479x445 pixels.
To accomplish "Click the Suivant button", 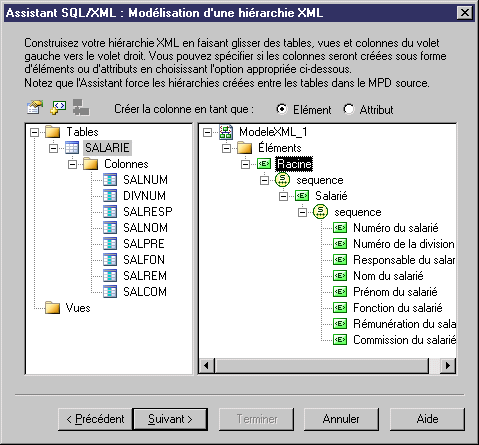I will 170,419.
